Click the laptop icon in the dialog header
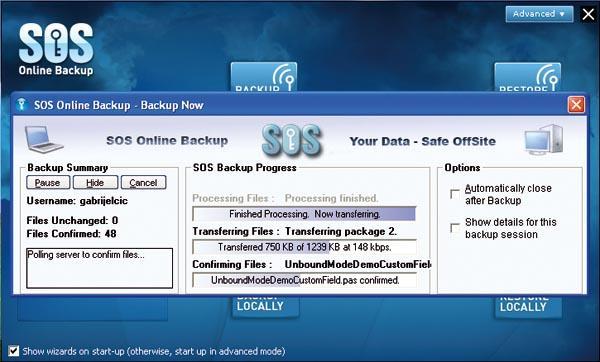 pos(43,139)
